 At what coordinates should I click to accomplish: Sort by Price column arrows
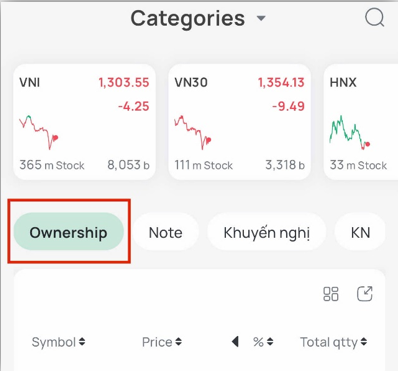(179, 342)
